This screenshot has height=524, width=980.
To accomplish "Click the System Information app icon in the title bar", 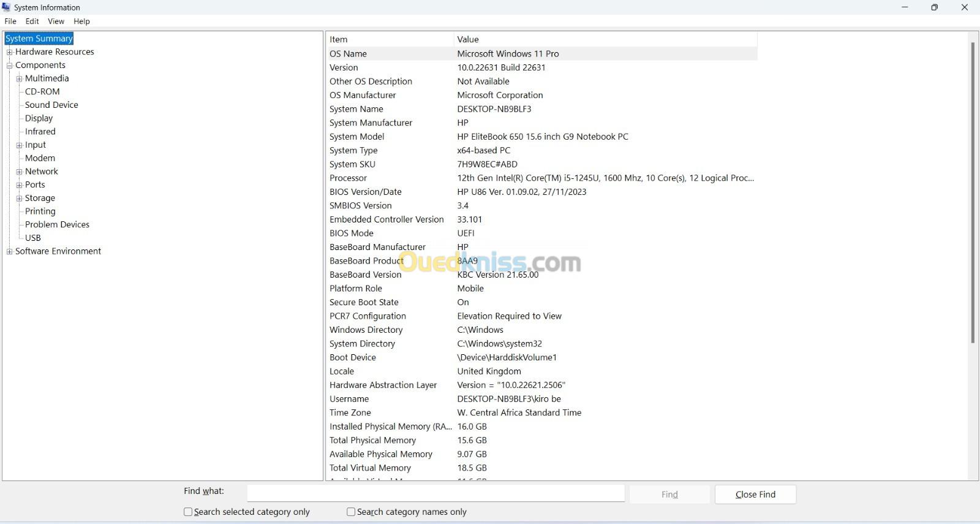I will click(x=6, y=7).
